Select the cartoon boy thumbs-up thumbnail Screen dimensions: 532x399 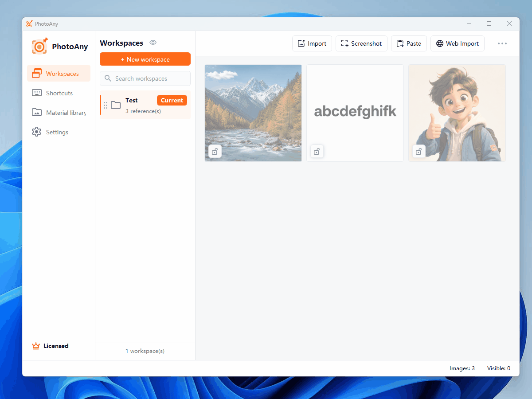(457, 113)
